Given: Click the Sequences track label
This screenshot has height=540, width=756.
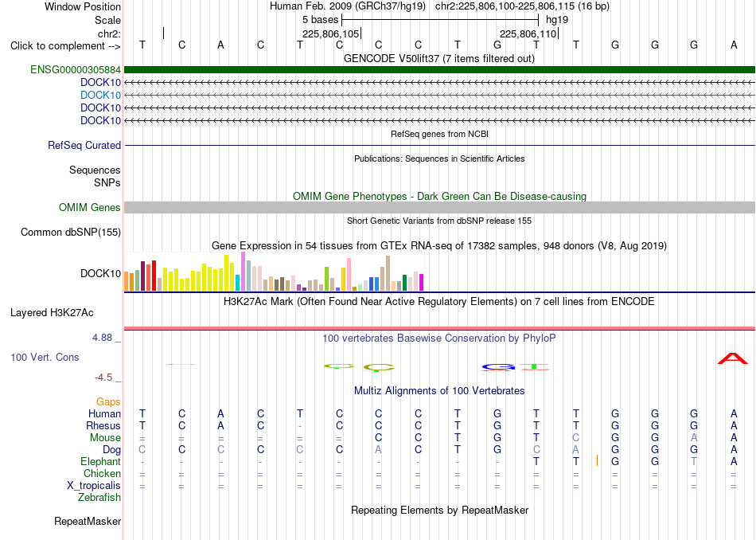Looking at the screenshot, I should click(x=95, y=170).
